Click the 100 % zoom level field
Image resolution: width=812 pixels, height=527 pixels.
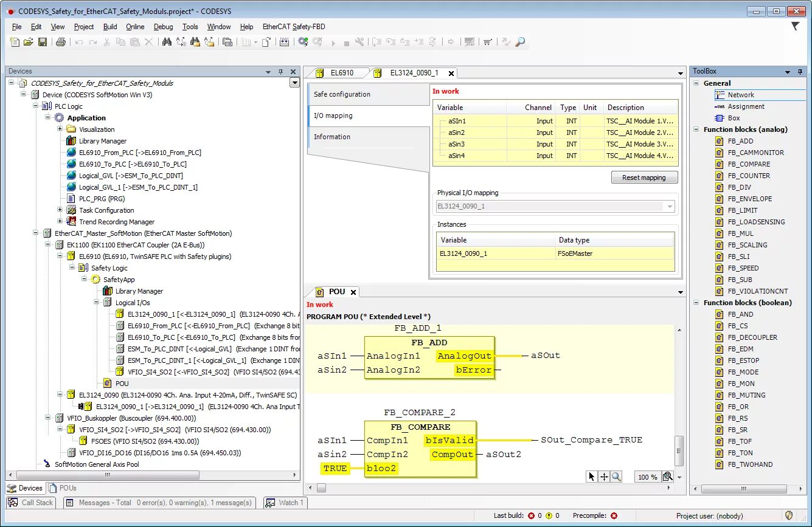(646, 477)
